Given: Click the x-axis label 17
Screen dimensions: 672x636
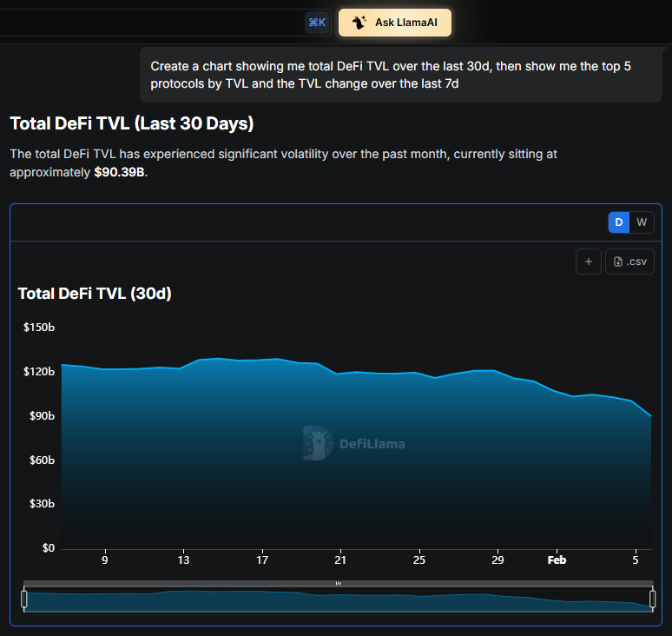Looking at the screenshot, I should point(262,560).
